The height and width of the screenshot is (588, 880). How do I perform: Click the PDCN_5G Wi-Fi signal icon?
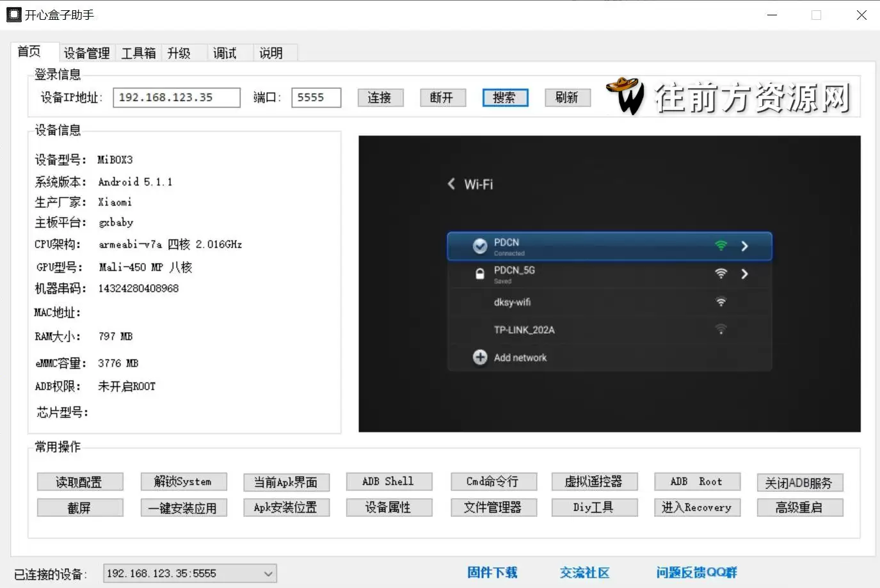click(721, 274)
